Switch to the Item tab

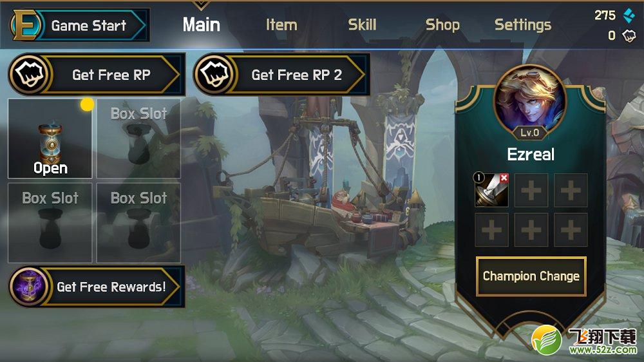281,25
